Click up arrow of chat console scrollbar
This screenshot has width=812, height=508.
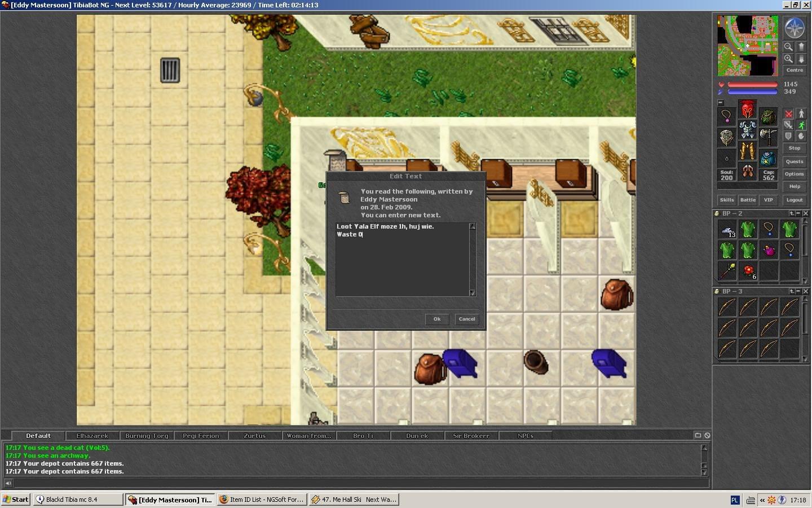(704, 448)
